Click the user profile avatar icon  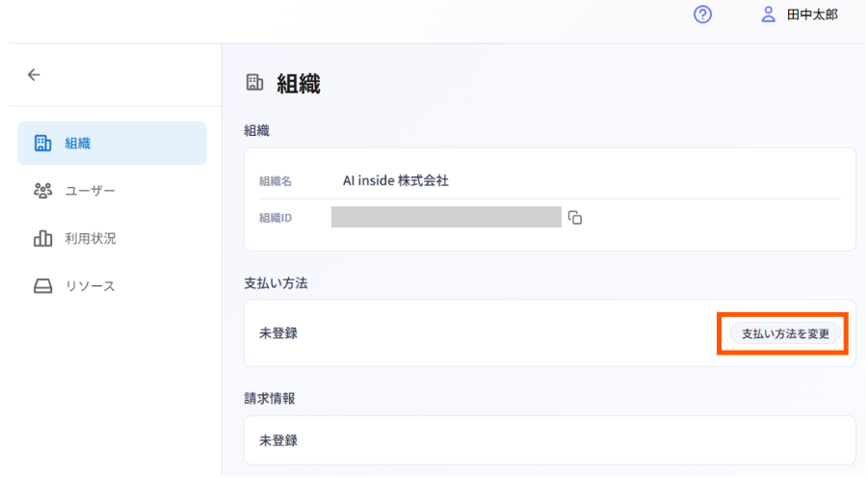click(x=768, y=15)
